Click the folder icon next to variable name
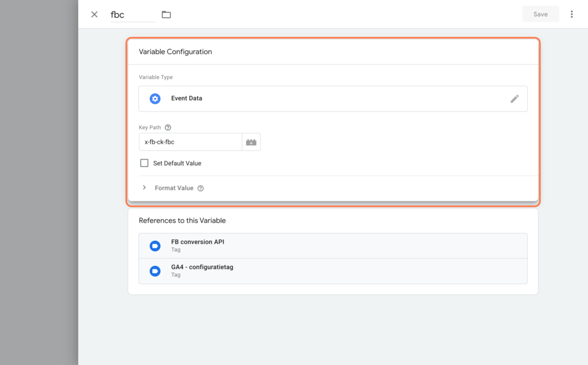The width and height of the screenshot is (588, 365). coord(166,14)
